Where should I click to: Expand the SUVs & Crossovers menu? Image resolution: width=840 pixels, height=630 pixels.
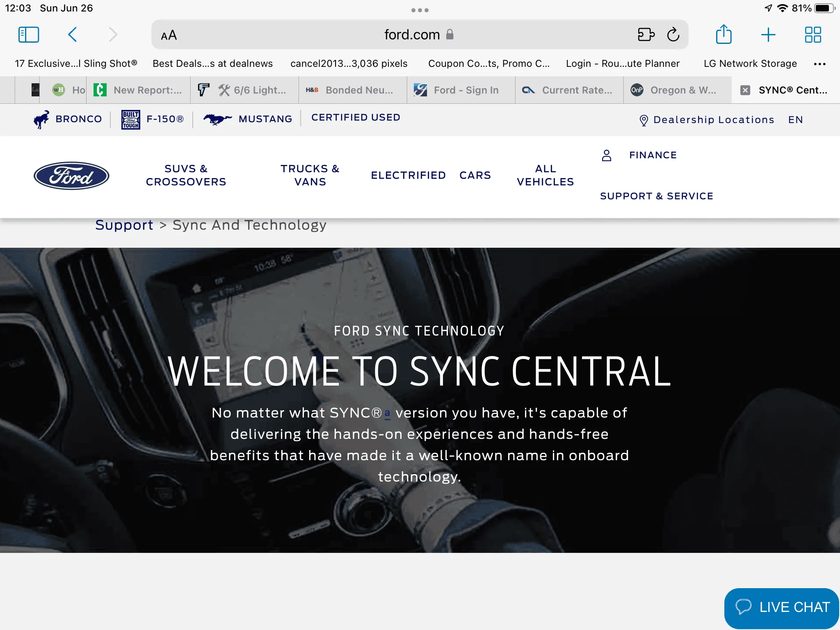coord(186,175)
